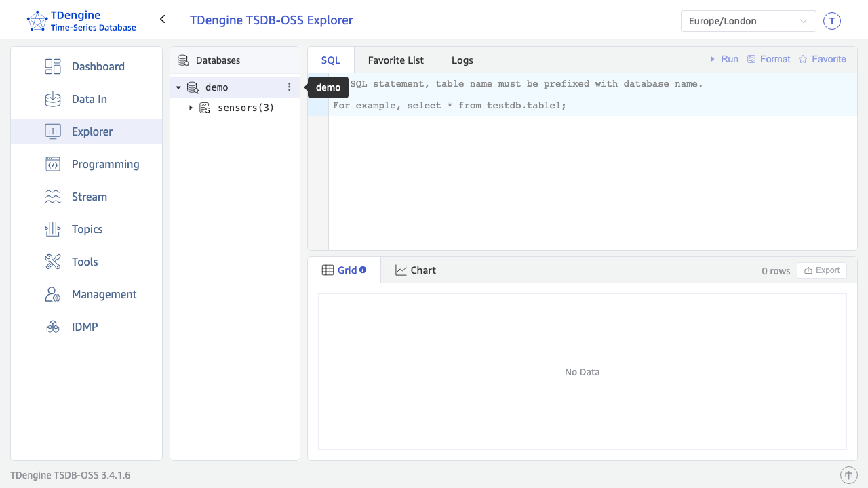868x488 pixels.
Task: Click the Stream waves icon
Action: tap(53, 197)
